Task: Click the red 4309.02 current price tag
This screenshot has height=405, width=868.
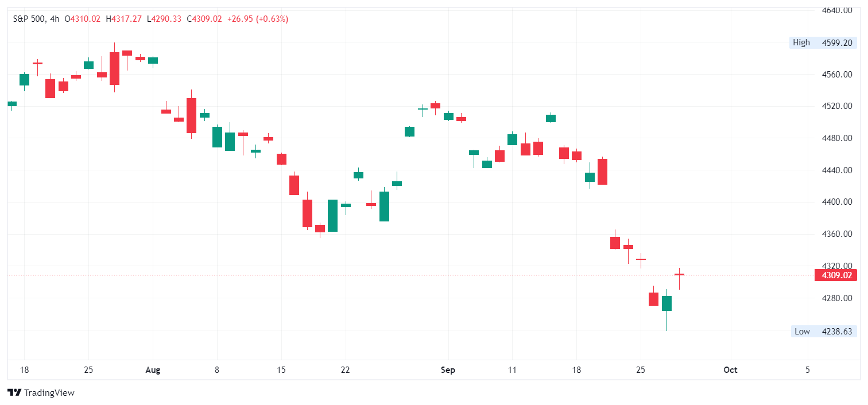Action: coord(836,275)
